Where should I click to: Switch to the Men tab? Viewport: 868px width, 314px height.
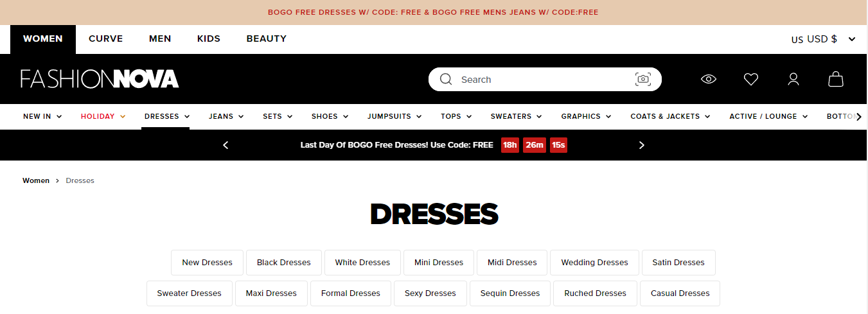tap(160, 39)
